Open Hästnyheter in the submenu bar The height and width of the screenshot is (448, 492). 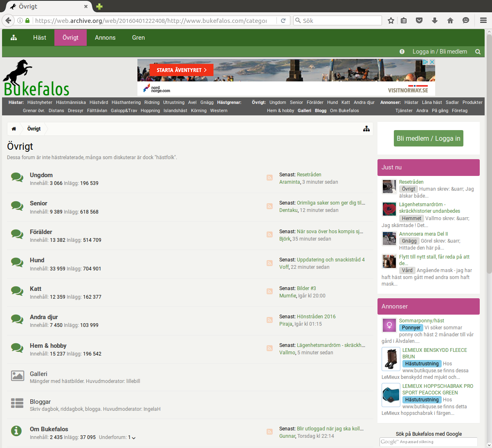tap(40, 102)
